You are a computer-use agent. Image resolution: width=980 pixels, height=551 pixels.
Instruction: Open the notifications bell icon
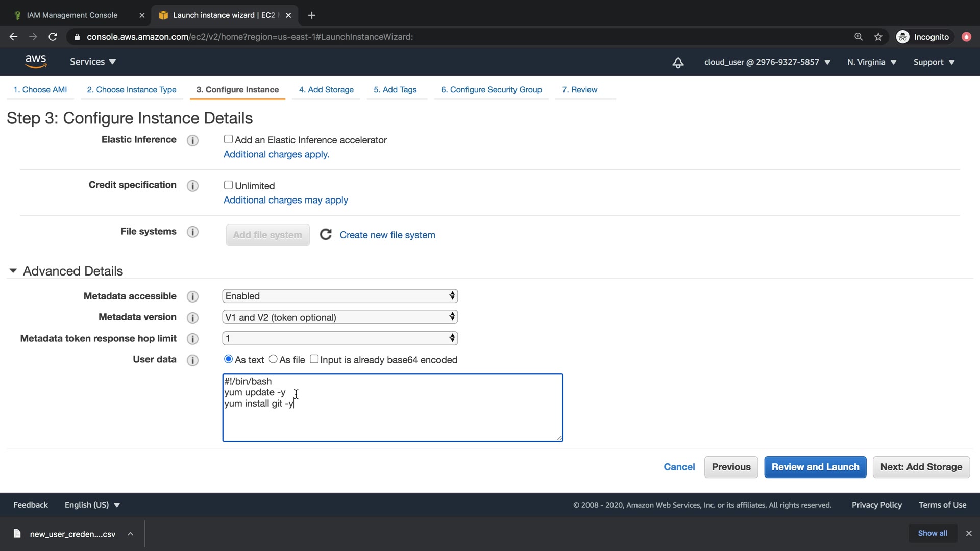tap(678, 63)
